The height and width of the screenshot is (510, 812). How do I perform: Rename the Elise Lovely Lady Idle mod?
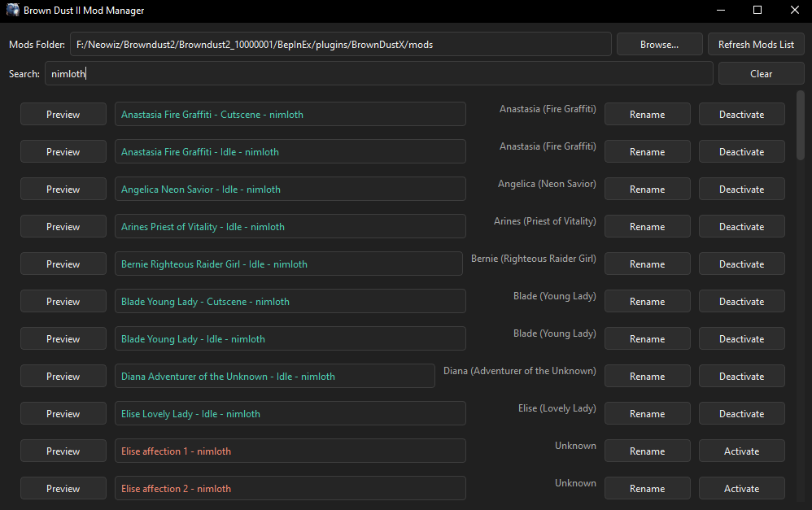[647, 413]
